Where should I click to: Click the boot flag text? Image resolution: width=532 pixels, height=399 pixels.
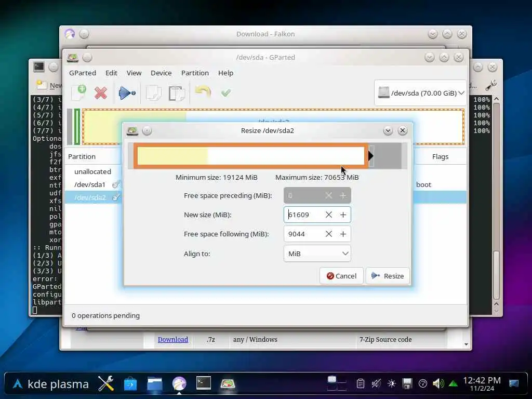pos(423,184)
